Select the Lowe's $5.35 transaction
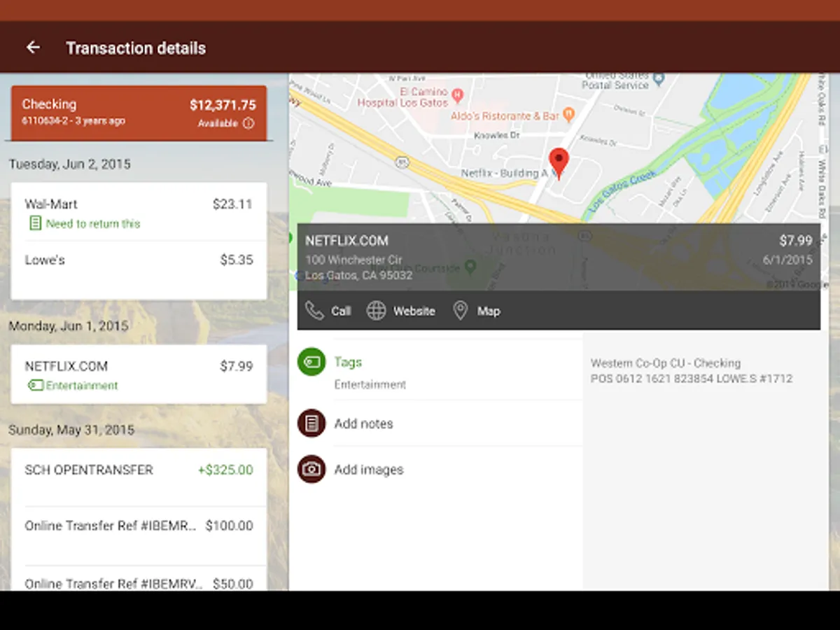The image size is (840, 630). [139, 270]
